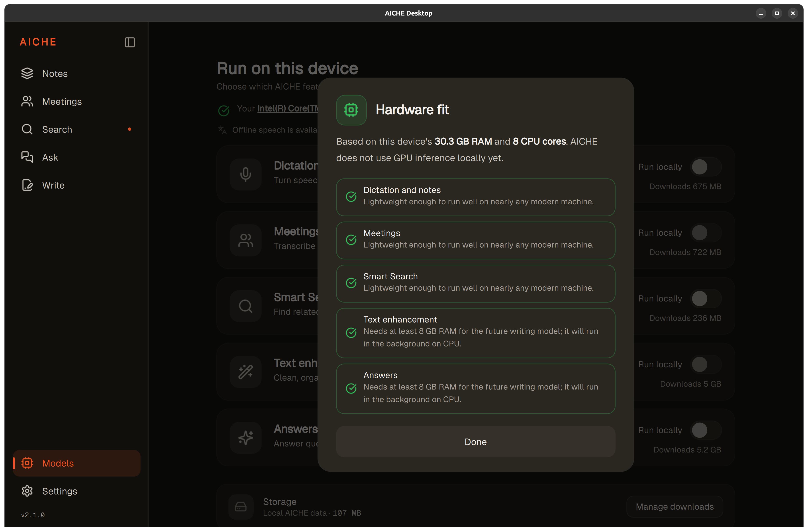
Task: Click the Meetings card people icon
Action: 245,240
